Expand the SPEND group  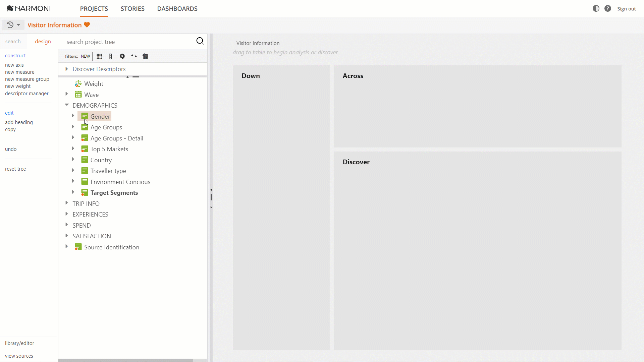tap(66, 225)
